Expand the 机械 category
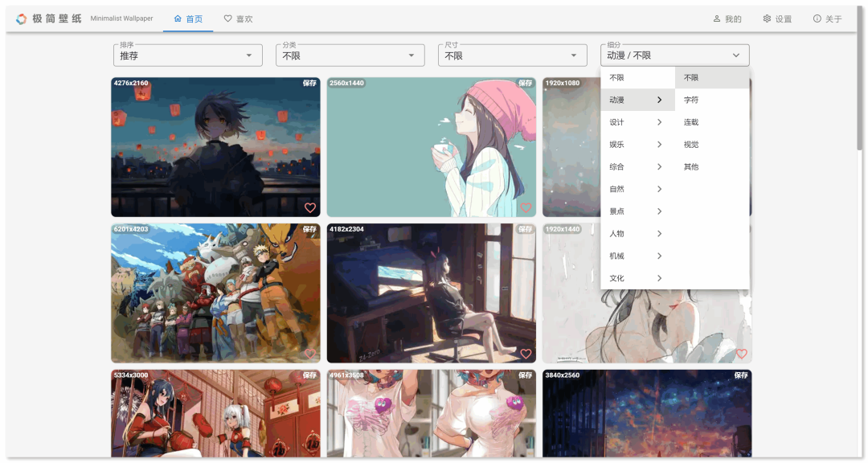Image resolution: width=868 pixels, height=463 pixels. 637,256
